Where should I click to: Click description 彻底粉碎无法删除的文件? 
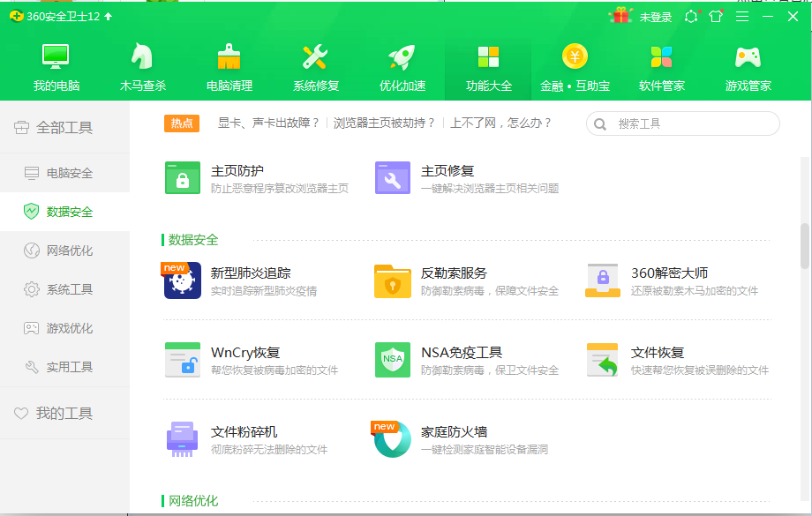pos(269,449)
